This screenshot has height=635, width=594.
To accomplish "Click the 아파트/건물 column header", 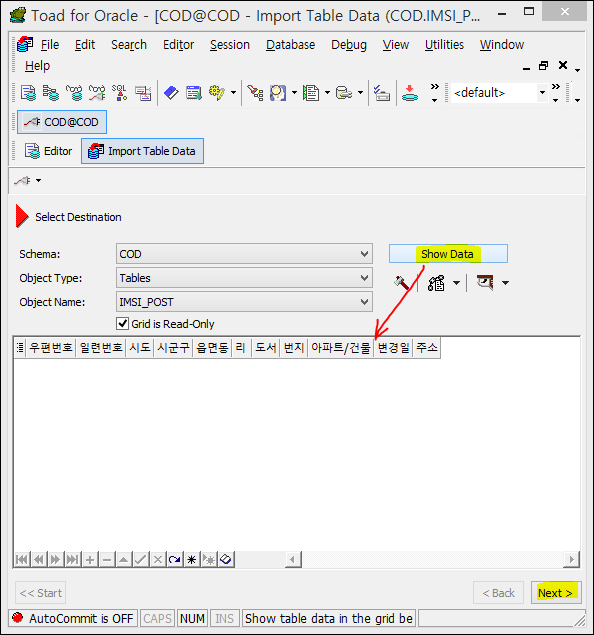I will [x=341, y=347].
